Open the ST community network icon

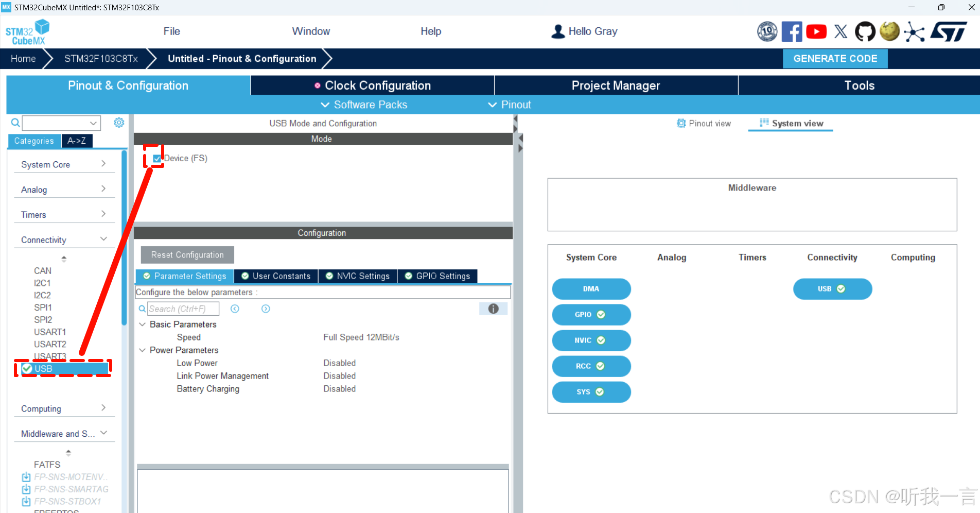pyautogui.click(x=914, y=32)
